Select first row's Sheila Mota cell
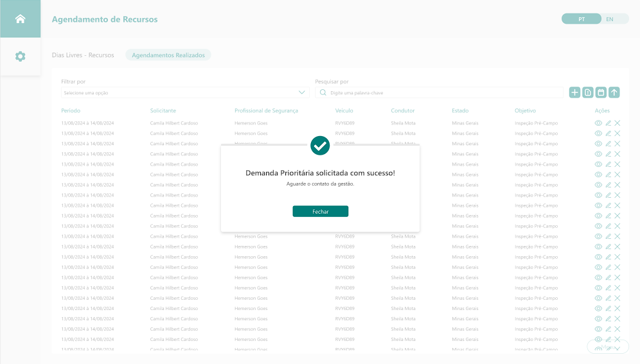This screenshot has width=640, height=364. (x=403, y=123)
